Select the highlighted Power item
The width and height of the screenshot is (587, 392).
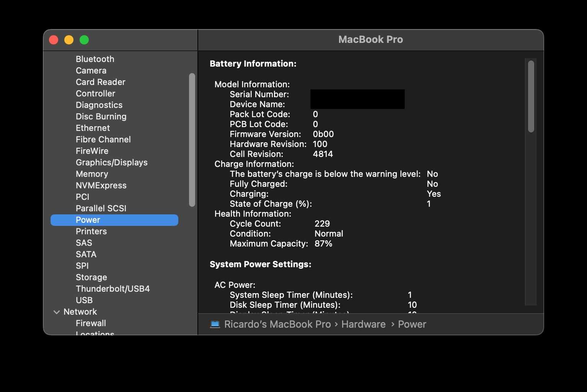click(114, 220)
